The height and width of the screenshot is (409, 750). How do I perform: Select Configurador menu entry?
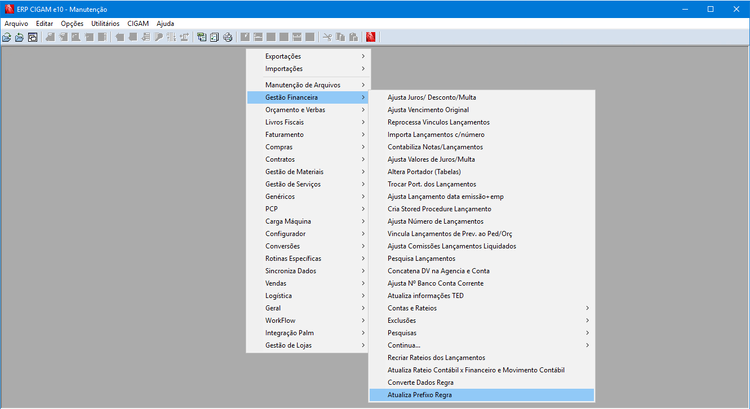tap(308, 234)
